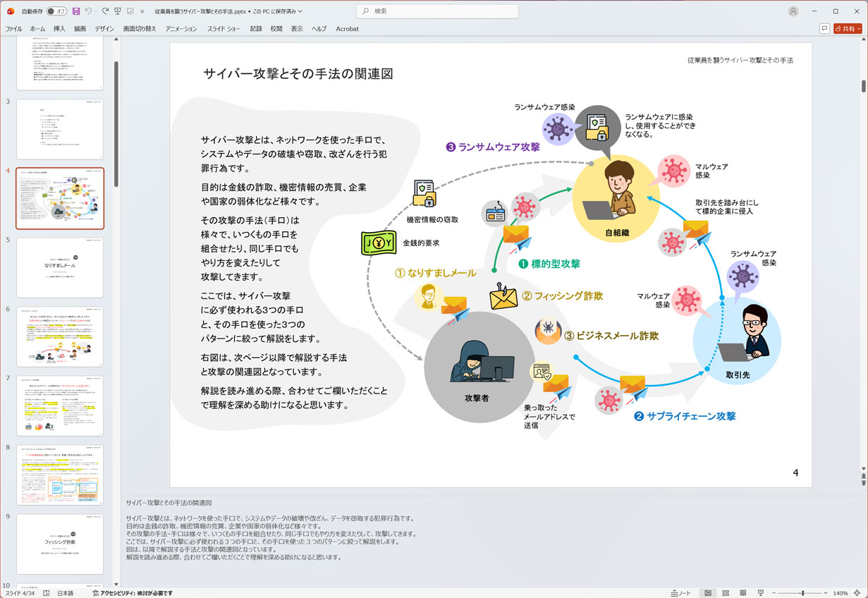Increase zoom using the zoom slider
The height and width of the screenshot is (598, 868).
826,593
